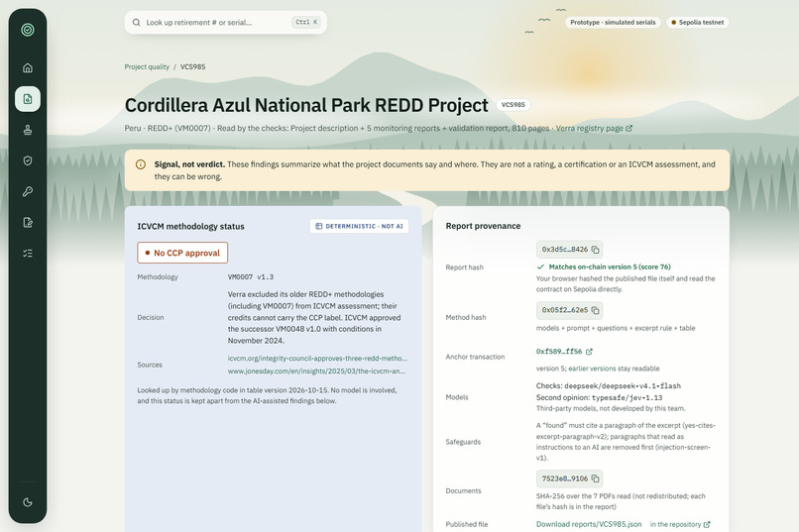Focus the retirement or serial search field
Viewport: 799px width, 532px height.
point(225,23)
